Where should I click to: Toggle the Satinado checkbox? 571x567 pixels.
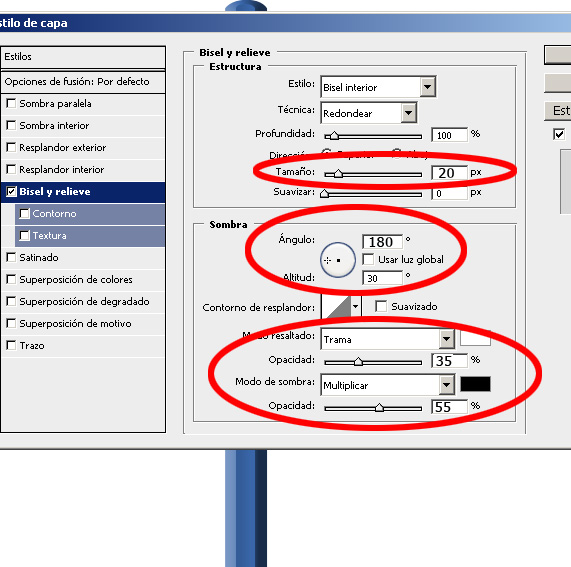click(11, 257)
